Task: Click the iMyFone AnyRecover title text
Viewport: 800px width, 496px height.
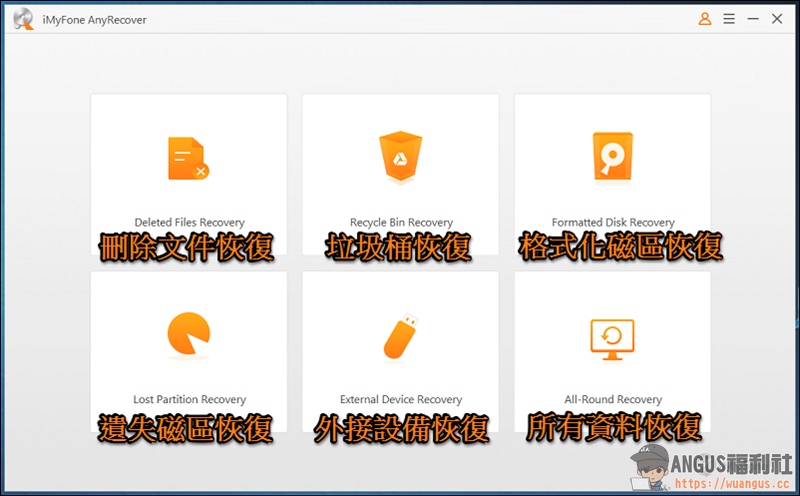Action: point(94,20)
